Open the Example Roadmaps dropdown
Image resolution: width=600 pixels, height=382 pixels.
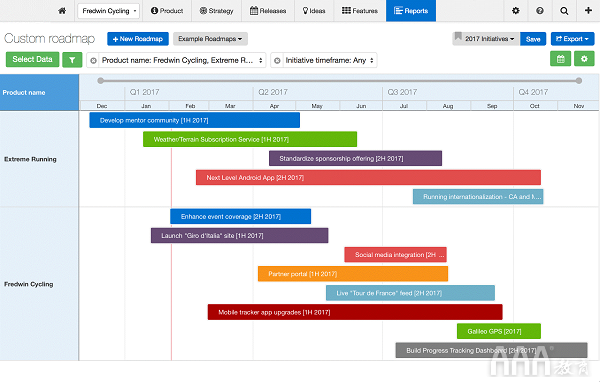click(210, 39)
